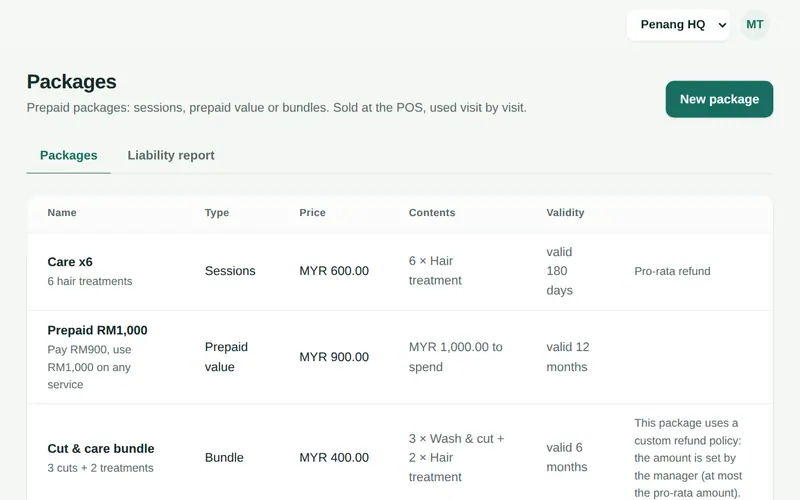
Task: Click the MYR 400.00 bundle price
Action: 334,458
